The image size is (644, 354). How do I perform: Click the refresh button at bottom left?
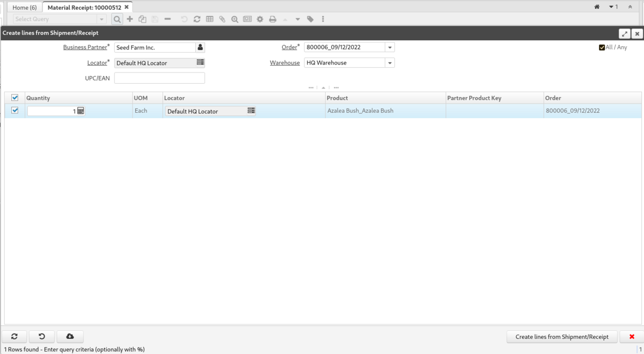pyautogui.click(x=14, y=336)
